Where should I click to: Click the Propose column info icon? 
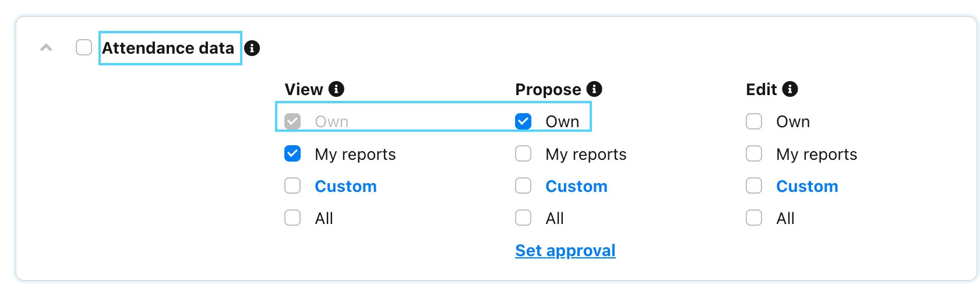(x=594, y=89)
